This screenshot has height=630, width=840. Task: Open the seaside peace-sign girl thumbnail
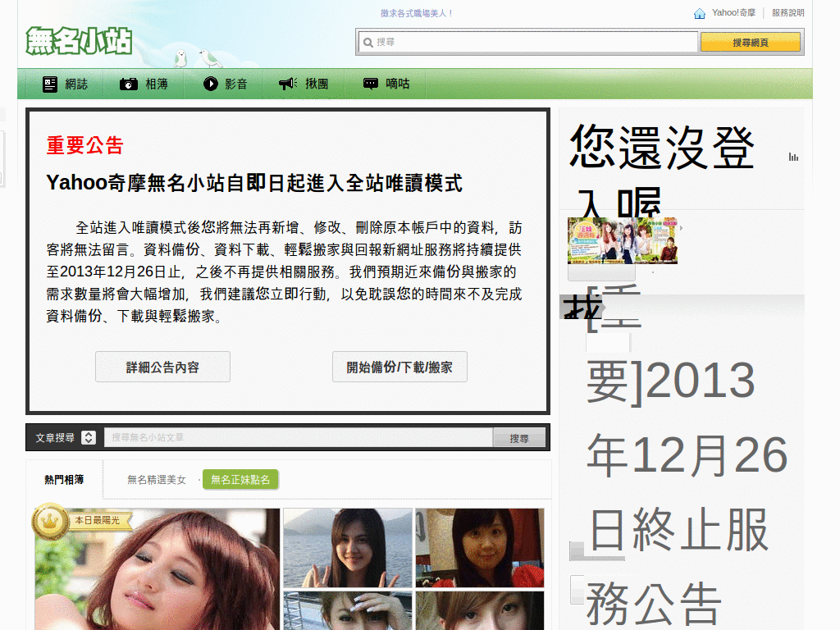pos(348,548)
